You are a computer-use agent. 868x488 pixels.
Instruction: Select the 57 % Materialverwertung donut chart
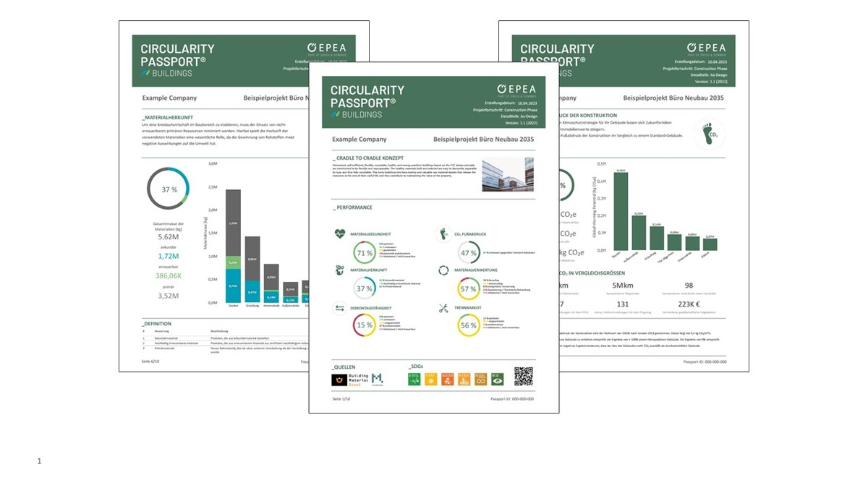(468, 289)
